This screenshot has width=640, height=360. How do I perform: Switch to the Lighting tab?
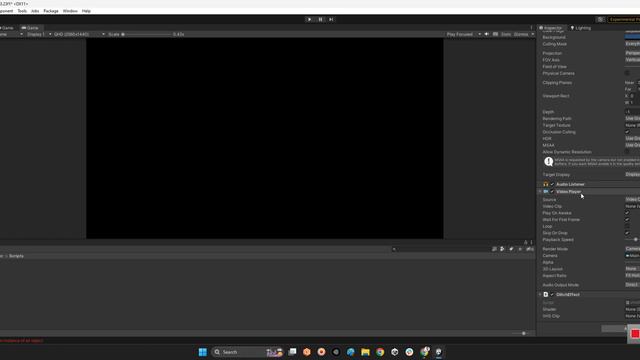pos(581,28)
